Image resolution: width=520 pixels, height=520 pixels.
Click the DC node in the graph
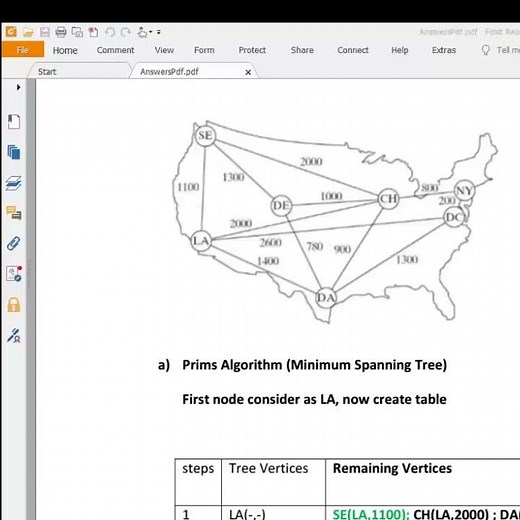coord(454,217)
